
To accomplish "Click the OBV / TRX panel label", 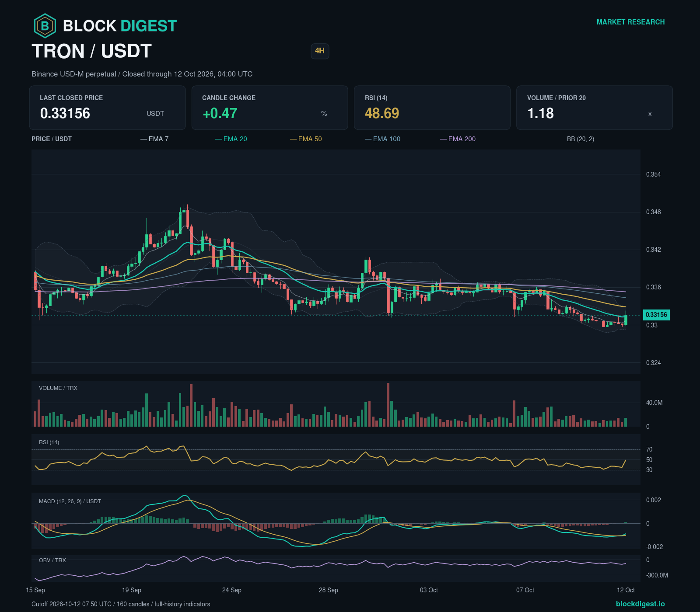I will point(52,560).
